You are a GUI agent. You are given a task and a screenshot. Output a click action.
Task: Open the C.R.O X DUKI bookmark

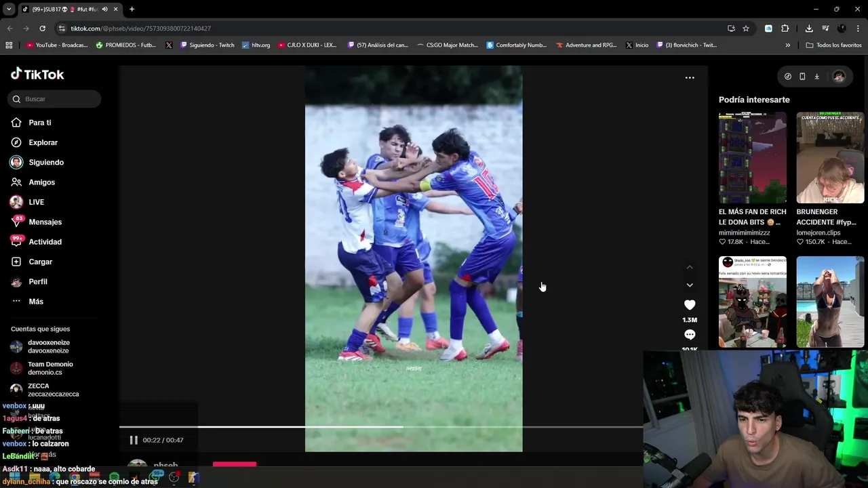pyautogui.click(x=307, y=45)
